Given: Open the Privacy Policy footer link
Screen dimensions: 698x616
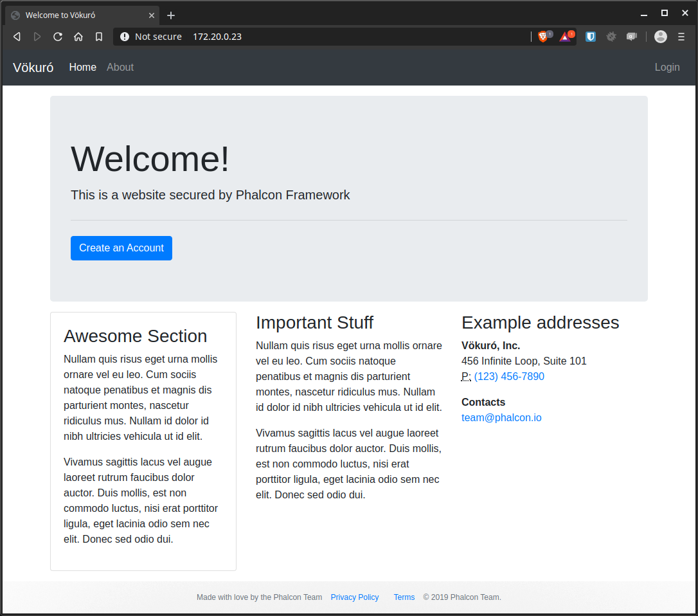Looking at the screenshot, I should (x=355, y=597).
